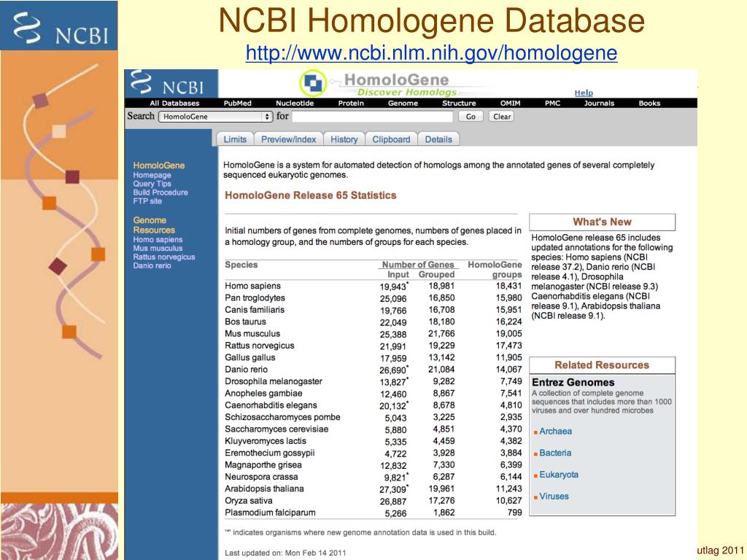This screenshot has height=560, width=747.
Task: Open the HomoloGene sidebar heading link
Action: (158, 166)
